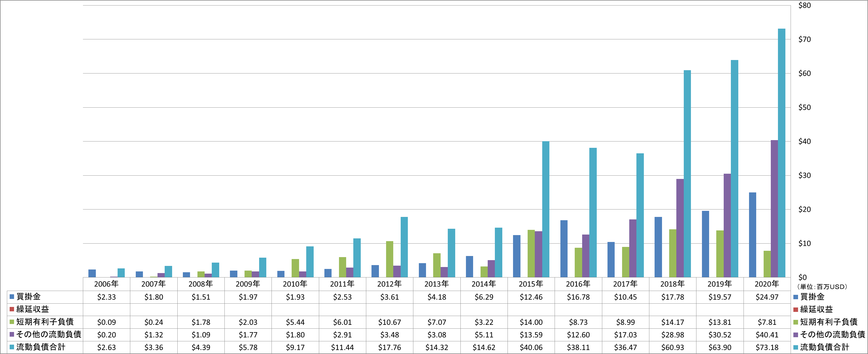Select the $28.98 cell for 2018年 その他の流動負債
868x354 pixels.
coord(672,335)
